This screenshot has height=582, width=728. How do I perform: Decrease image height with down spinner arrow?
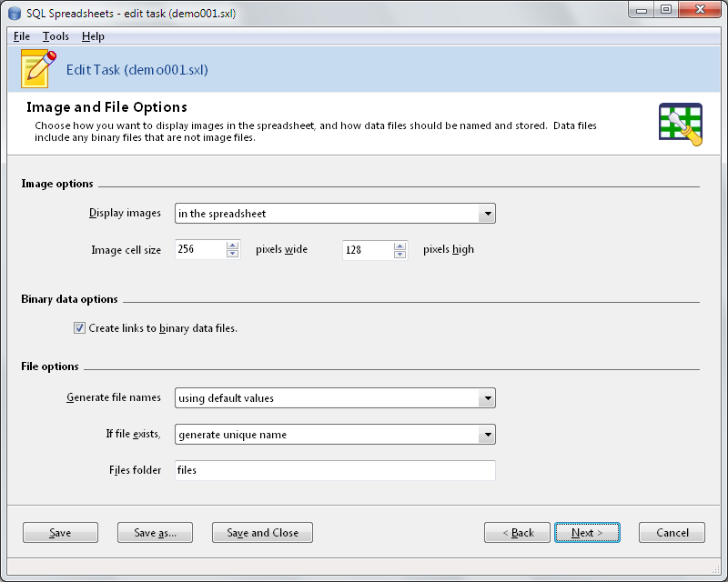tap(400, 255)
